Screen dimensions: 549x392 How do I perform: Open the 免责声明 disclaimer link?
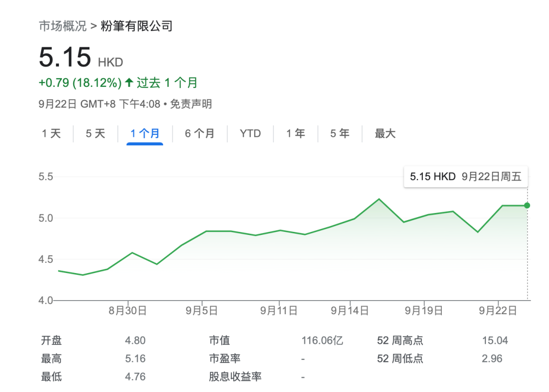pyautogui.click(x=191, y=104)
